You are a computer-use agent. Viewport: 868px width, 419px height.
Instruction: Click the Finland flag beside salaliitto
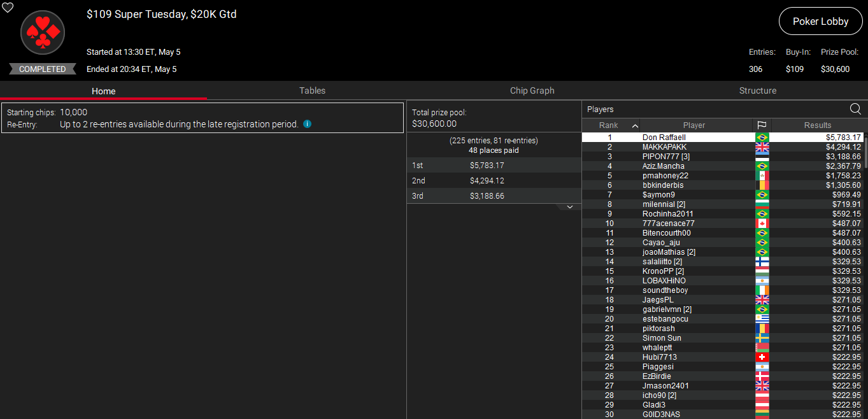click(762, 262)
